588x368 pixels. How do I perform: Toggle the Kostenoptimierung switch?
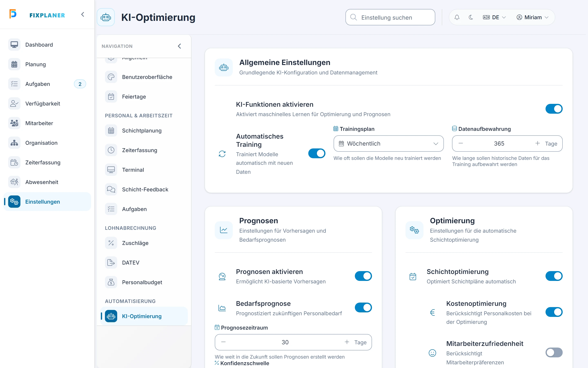(x=554, y=312)
